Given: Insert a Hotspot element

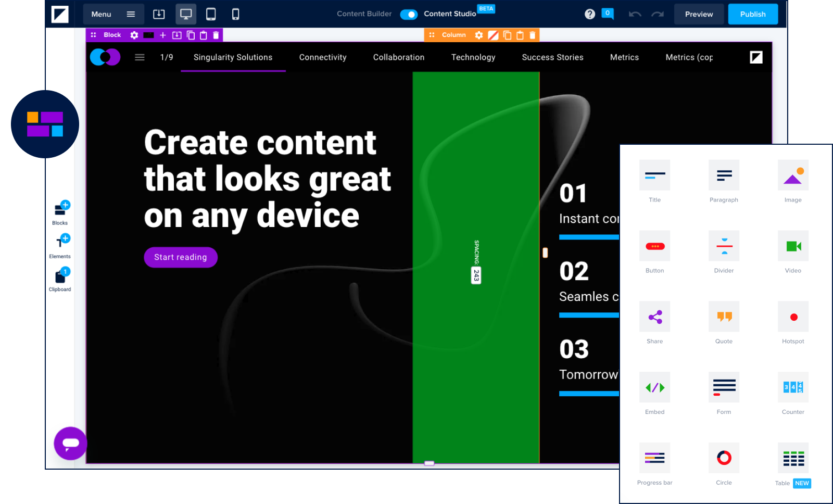Looking at the screenshot, I should 793,317.
